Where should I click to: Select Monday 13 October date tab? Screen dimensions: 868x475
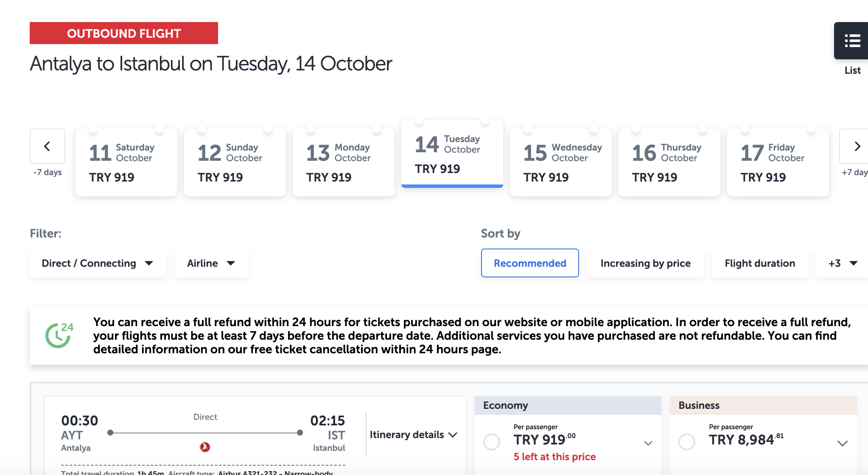tap(344, 162)
